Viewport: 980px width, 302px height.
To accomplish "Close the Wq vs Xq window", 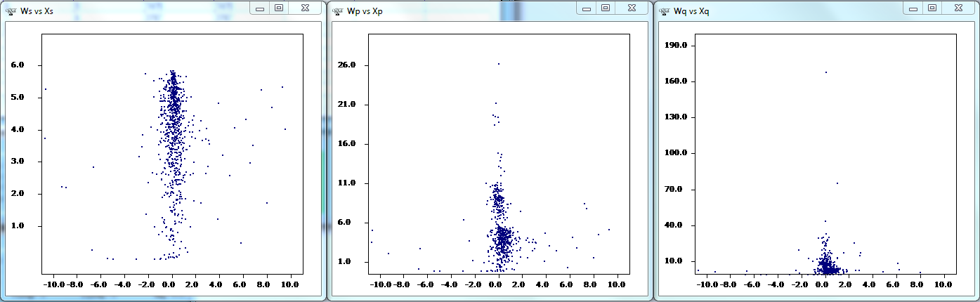I will pyautogui.click(x=958, y=8).
